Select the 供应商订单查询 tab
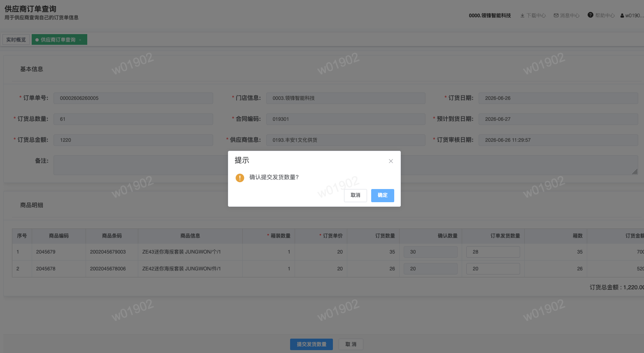Image resolution: width=644 pixels, height=353 pixels. click(x=58, y=39)
